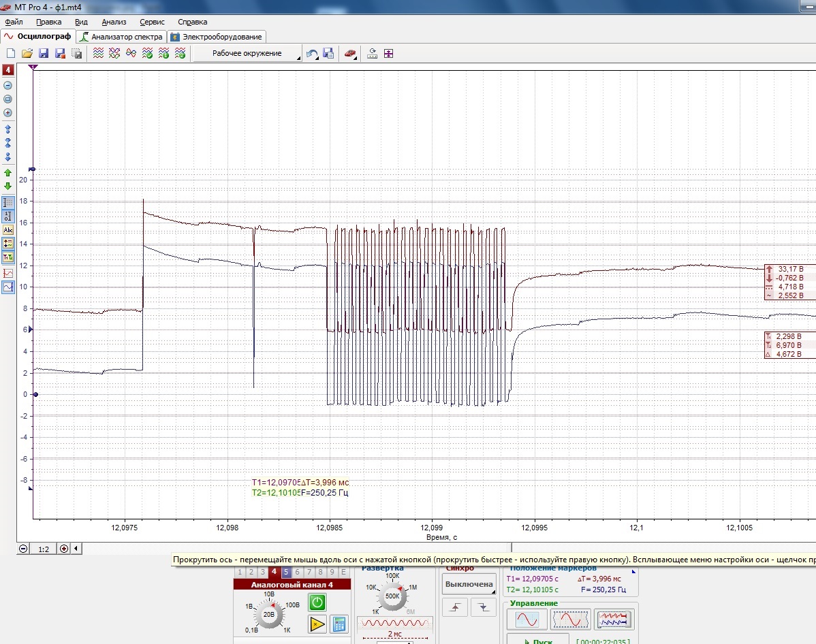Viewport: 816px width, 644px height.
Task: Create a new file with the blank page icon
Action: click(11, 54)
